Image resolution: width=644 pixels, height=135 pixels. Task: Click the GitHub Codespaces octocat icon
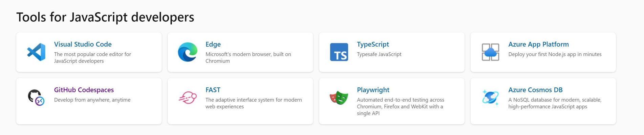tap(36, 98)
